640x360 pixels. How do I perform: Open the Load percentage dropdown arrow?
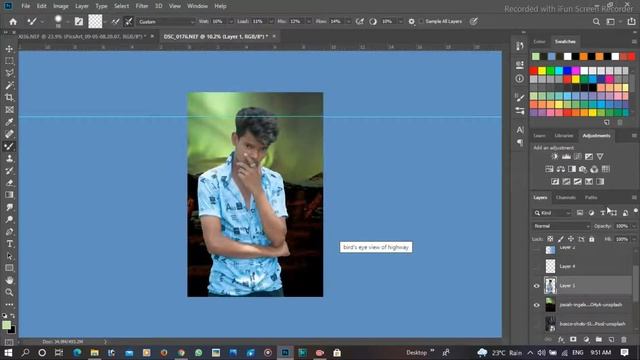(271, 22)
